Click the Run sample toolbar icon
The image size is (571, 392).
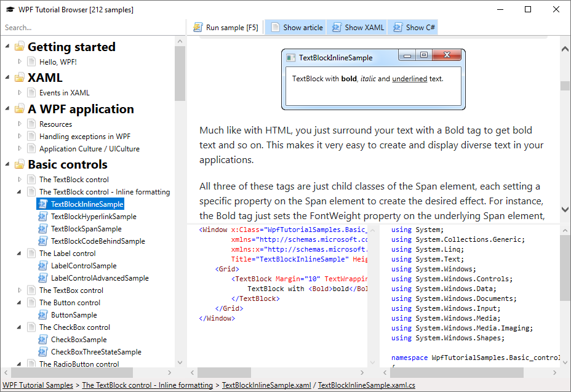(198, 26)
